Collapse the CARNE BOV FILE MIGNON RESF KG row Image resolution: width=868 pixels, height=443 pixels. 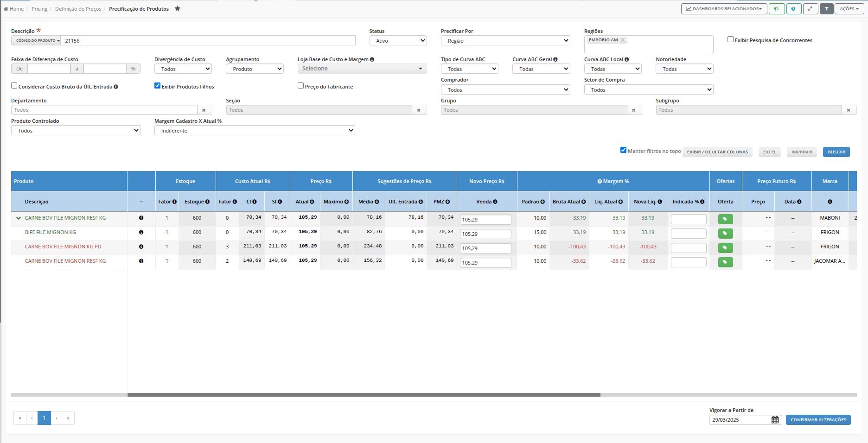coord(19,218)
